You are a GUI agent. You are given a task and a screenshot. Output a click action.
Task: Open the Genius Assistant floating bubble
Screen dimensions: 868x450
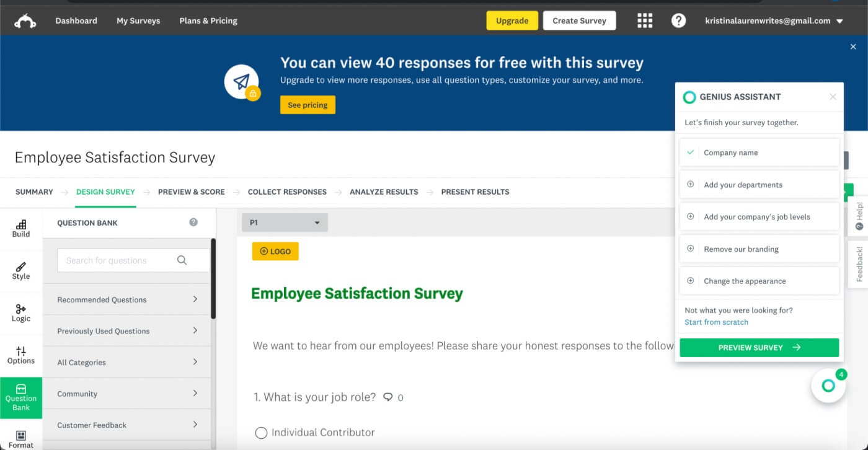click(x=828, y=386)
